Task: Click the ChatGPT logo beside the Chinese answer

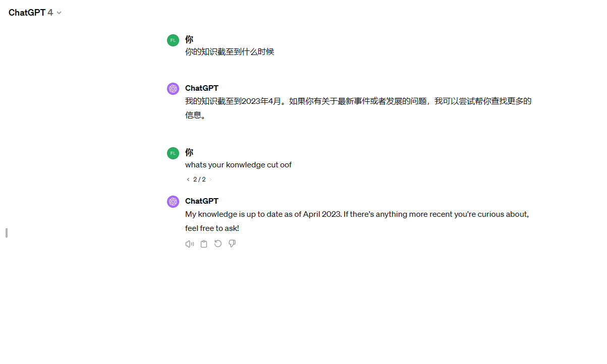Action: tap(173, 89)
